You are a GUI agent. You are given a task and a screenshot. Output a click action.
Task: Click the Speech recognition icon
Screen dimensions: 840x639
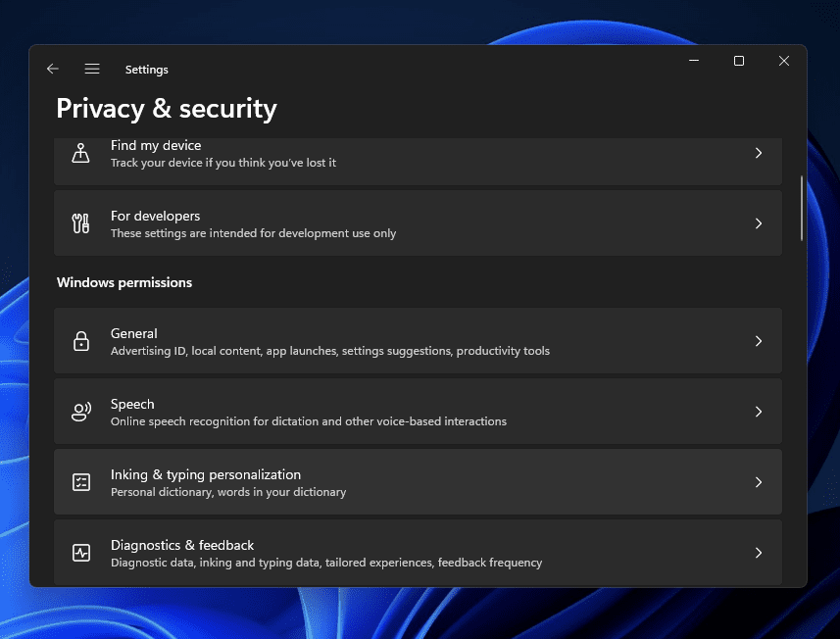click(81, 412)
